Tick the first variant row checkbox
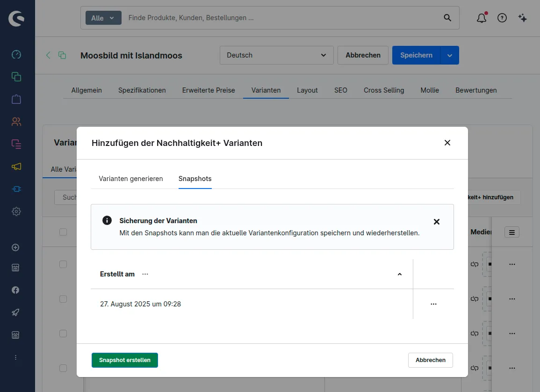 pyautogui.click(x=63, y=264)
